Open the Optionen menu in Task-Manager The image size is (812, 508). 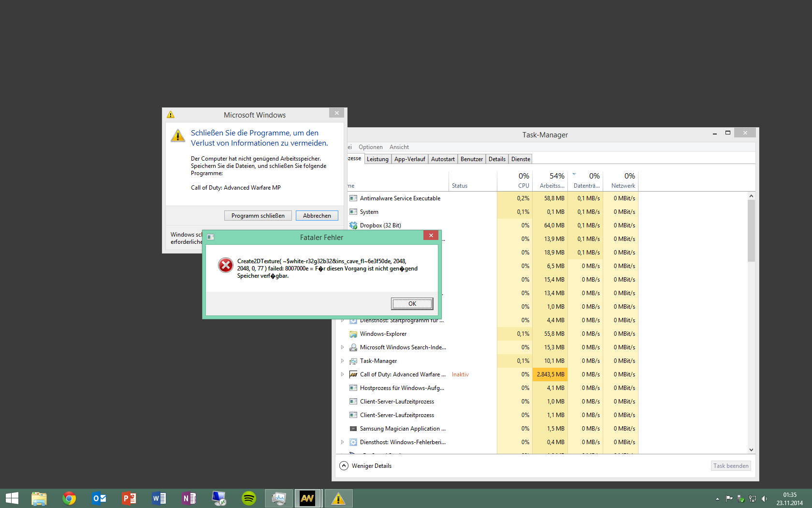[x=371, y=147]
